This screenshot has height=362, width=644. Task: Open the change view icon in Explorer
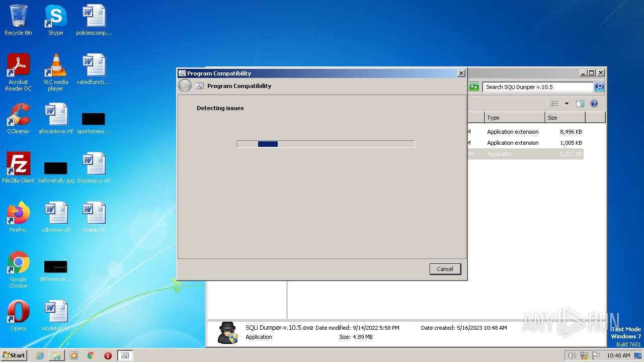[x=554, y=104]
